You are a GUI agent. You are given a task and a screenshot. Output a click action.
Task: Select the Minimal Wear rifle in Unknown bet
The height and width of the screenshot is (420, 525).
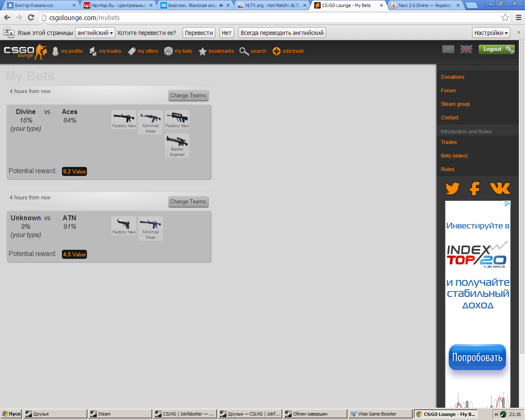(x=151, y=228)
